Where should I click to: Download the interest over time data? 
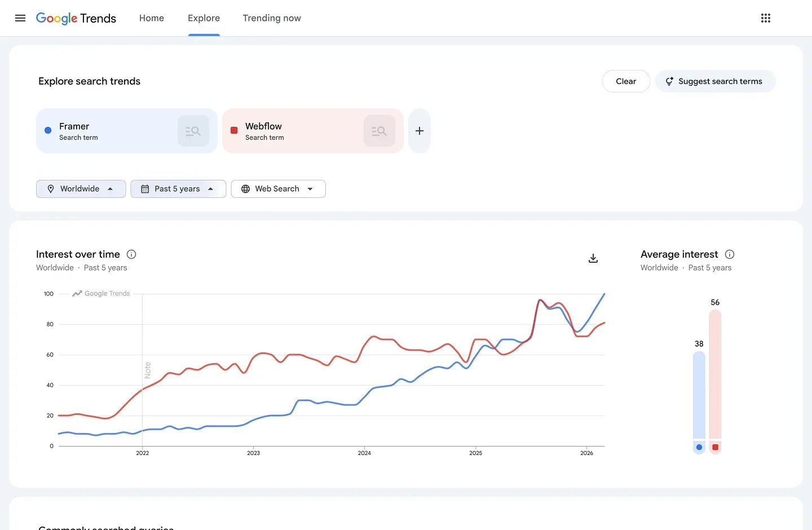(x=593, y=258)
